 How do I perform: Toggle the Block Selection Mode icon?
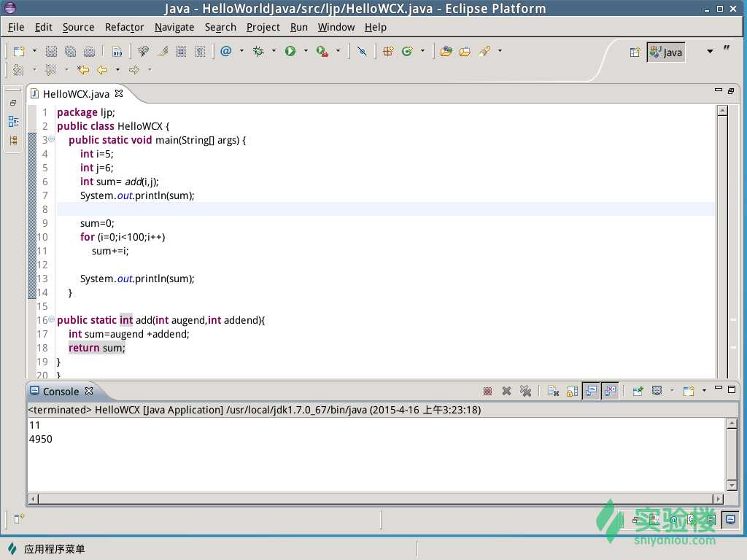[x=181, y=51]
